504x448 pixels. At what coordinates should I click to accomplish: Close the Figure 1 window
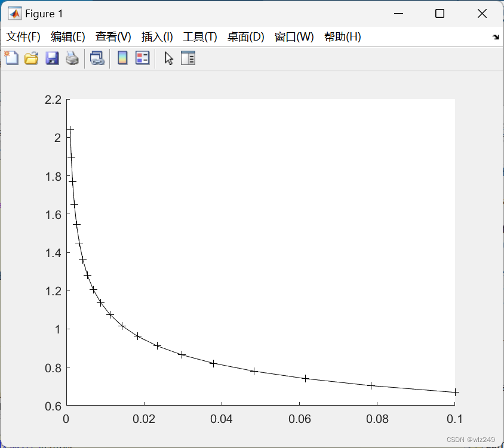click(x=482, y=14)
